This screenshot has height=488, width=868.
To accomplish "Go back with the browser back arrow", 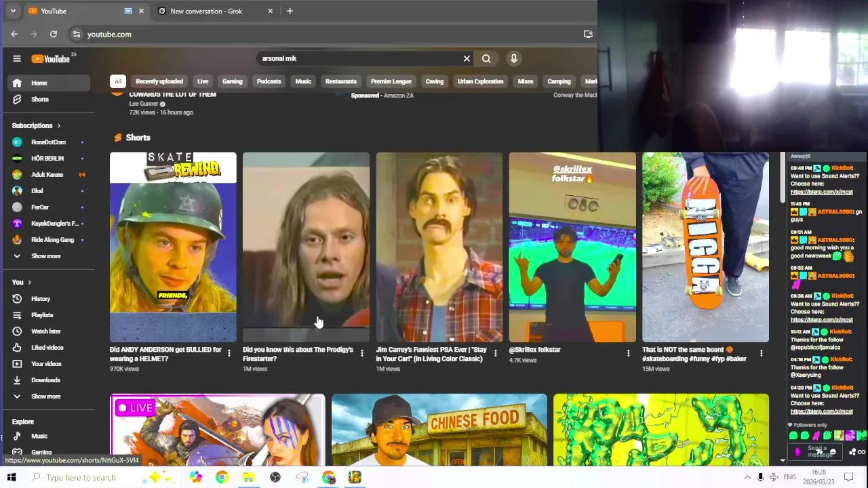I will coord(14,34).
